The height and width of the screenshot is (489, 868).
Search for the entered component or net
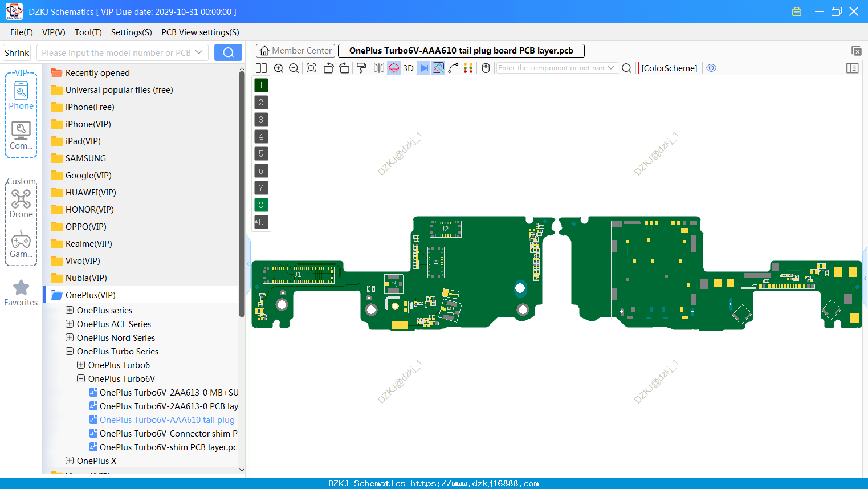coord(626,68)
